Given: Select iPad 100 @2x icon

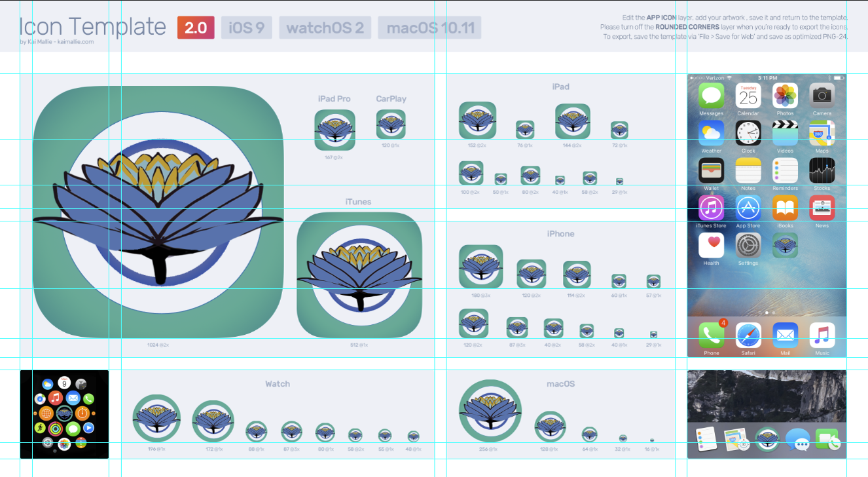Looking at the screenshot, I should pyautogui.click(x=471, y=173).
